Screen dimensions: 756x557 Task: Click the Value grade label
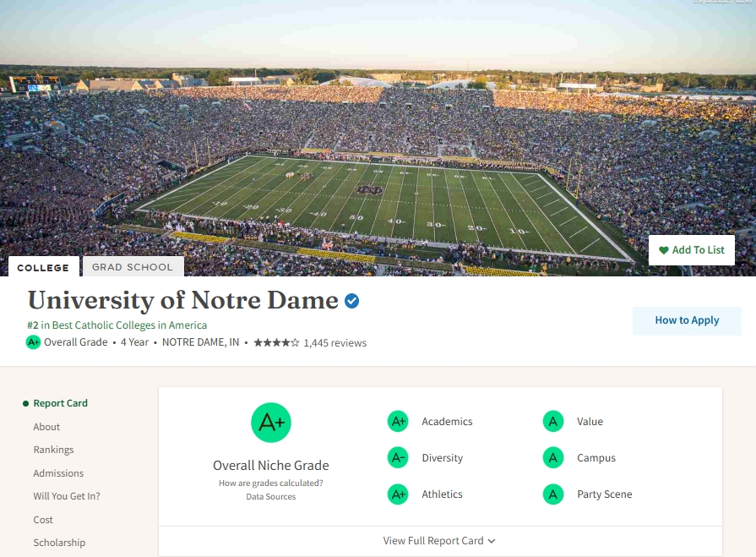pos(590,422)
